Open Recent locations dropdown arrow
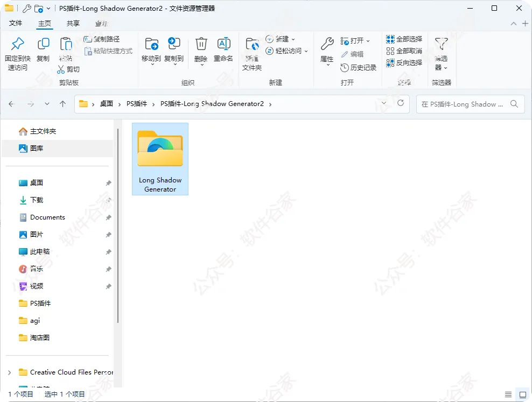 coord(47,104)
